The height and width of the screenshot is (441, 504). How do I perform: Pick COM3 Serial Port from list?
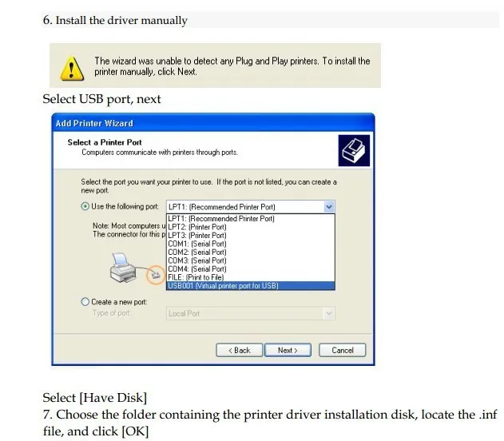pyautogui.click(x=251, y=260)
